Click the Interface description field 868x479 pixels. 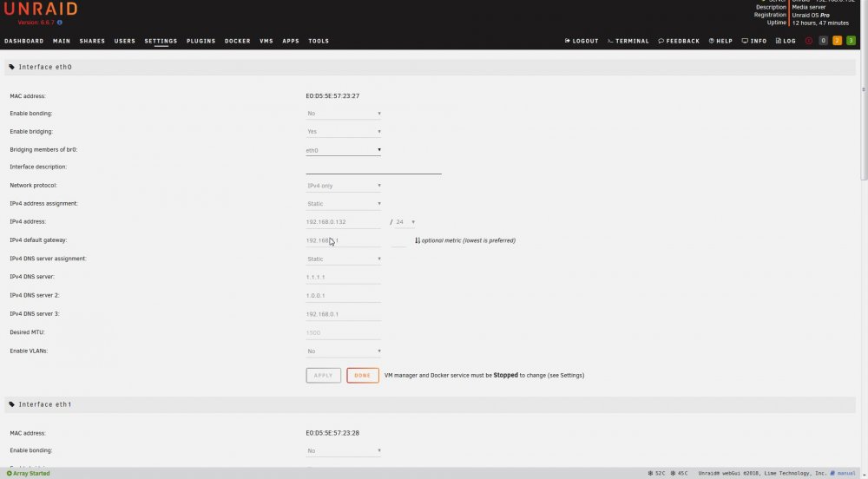tap(373, 167)
